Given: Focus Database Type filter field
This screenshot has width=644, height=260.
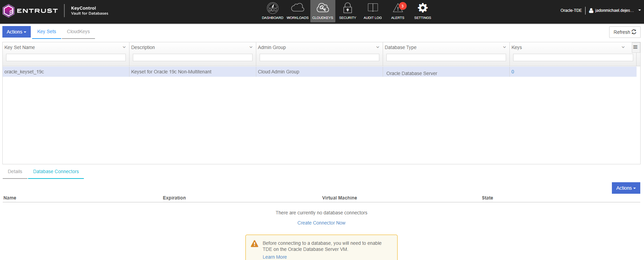Looking at the screenshot, I should tap(446, 57).
